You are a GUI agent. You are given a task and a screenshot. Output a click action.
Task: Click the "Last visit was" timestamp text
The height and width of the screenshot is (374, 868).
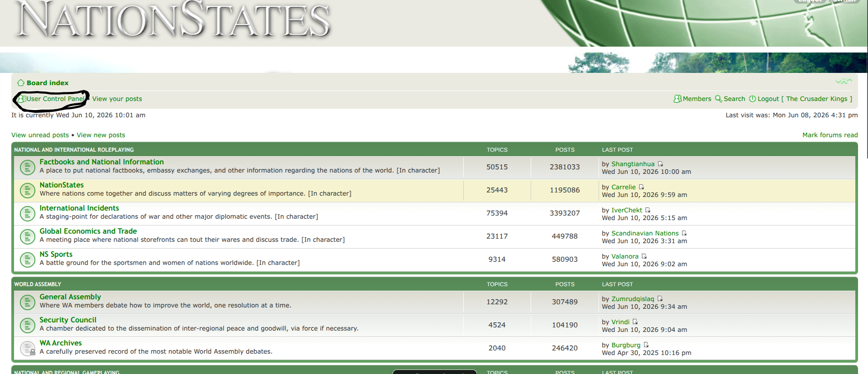791,115
